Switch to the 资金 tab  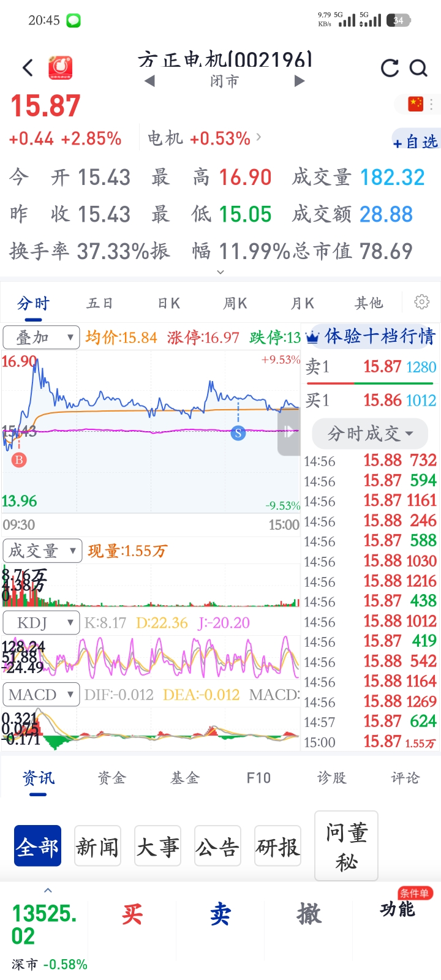tap(111, 778)
